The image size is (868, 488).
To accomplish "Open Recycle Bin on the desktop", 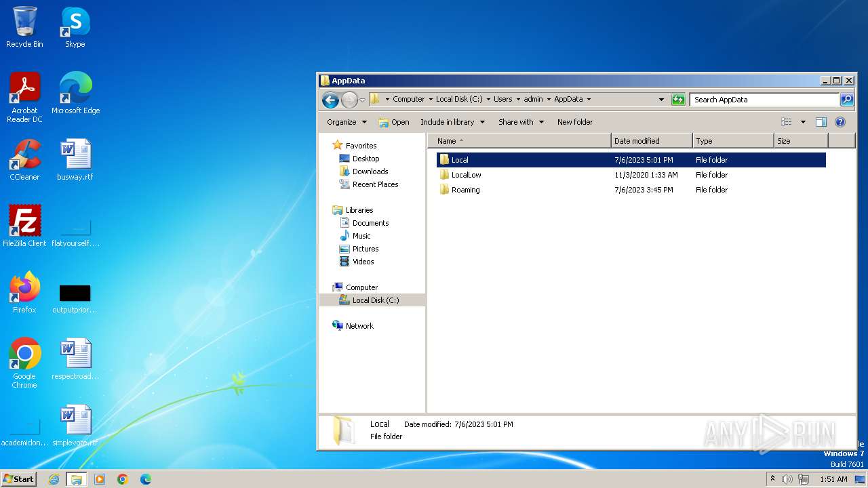I will click(24, 27).
